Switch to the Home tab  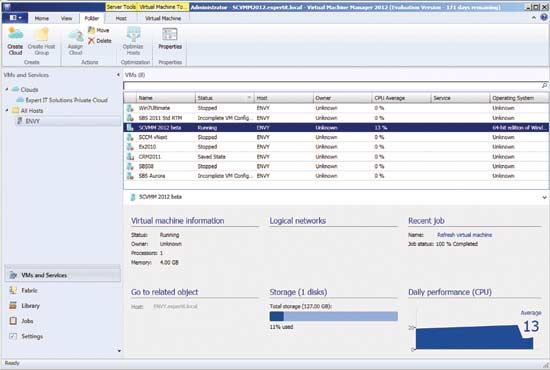41,18
